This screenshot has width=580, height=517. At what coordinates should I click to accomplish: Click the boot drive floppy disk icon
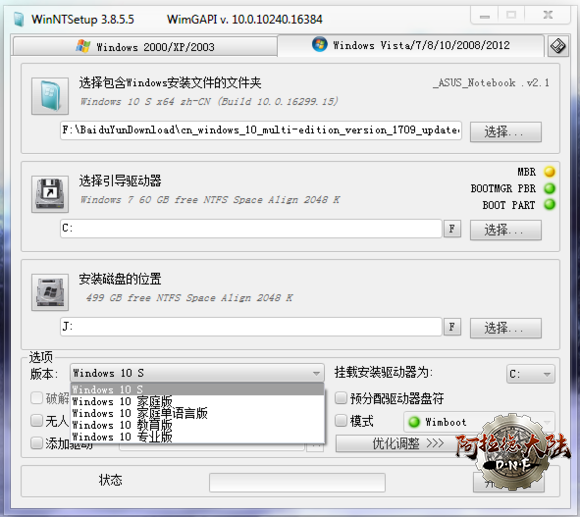click(x=50, y=194)
